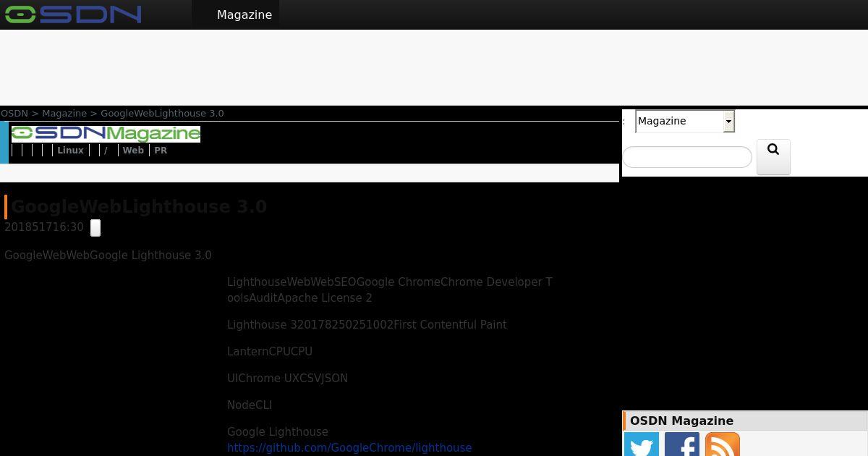Click the LanternCPUCPU text line
Viewport: 868px width, 456px height.
coord(270,352)
